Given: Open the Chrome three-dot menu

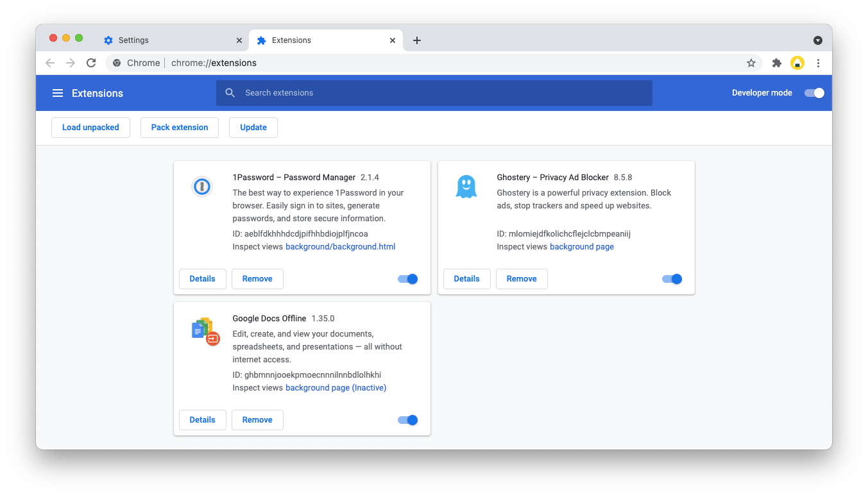Looking at the screenshot, I should (818, 63).
